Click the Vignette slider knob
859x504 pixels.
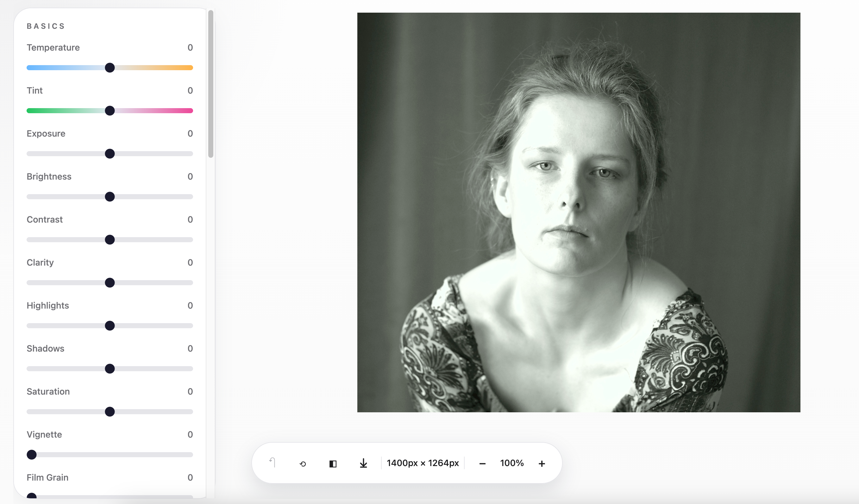[x=32, y=455]
